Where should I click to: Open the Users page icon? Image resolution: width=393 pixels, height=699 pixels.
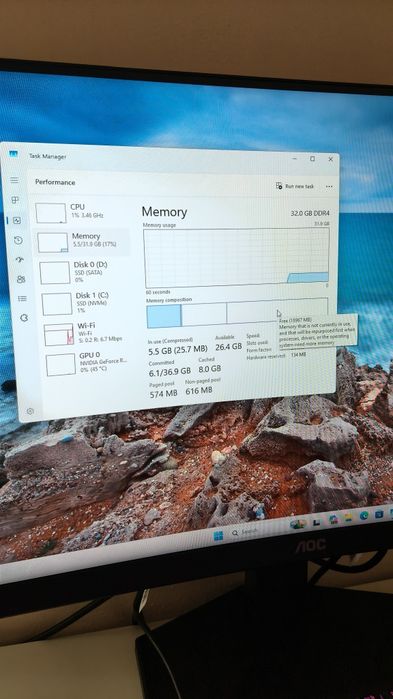tap(21, 280)
